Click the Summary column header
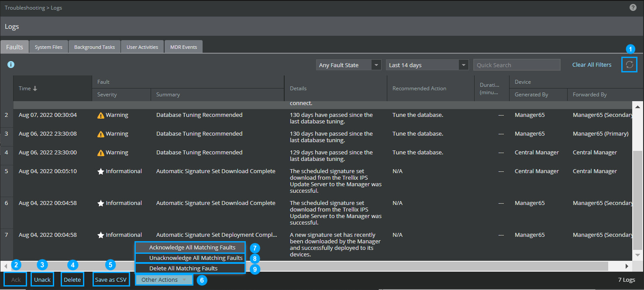644x290 pixels. [217, 95]
